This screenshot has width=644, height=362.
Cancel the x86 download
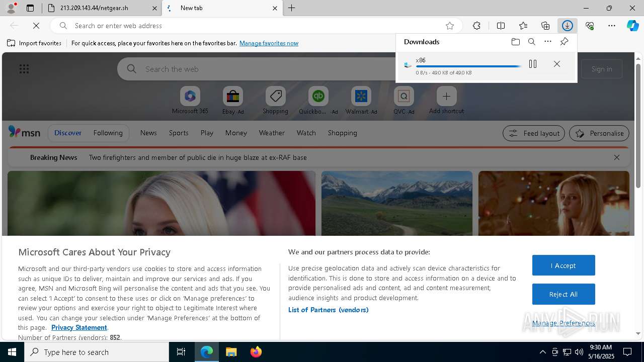click(x=557, y=64)
